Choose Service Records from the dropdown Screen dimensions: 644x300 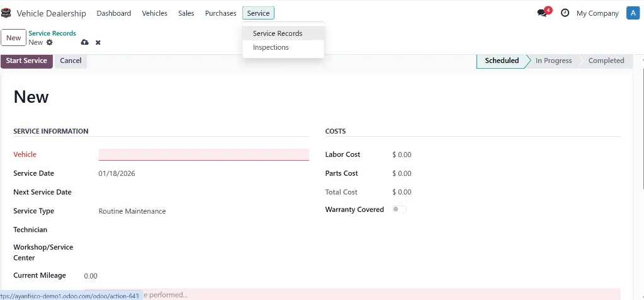[x=283, y=33]
